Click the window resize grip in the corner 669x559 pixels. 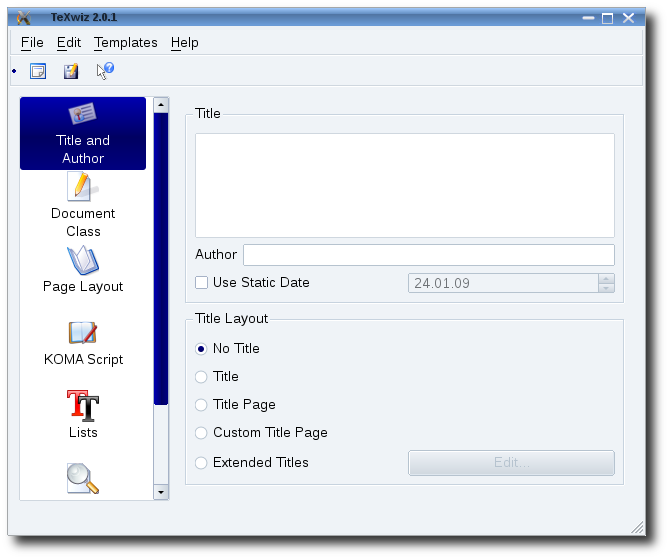(637, 527)
